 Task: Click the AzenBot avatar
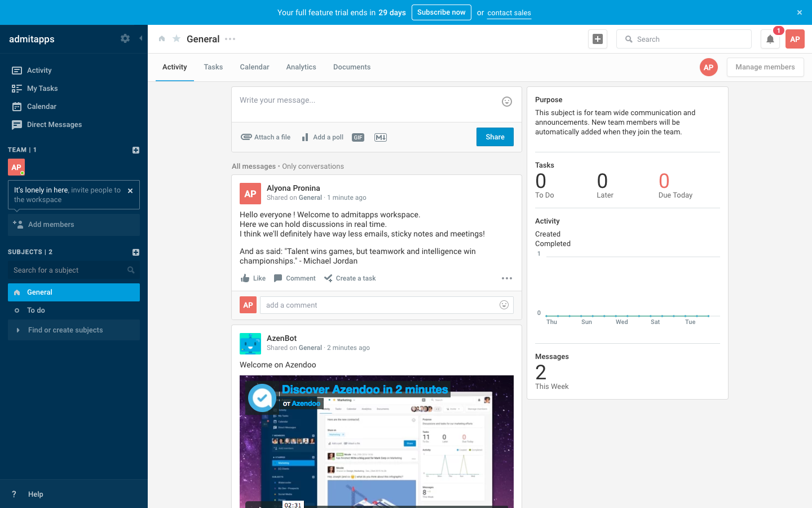(250, 344)
